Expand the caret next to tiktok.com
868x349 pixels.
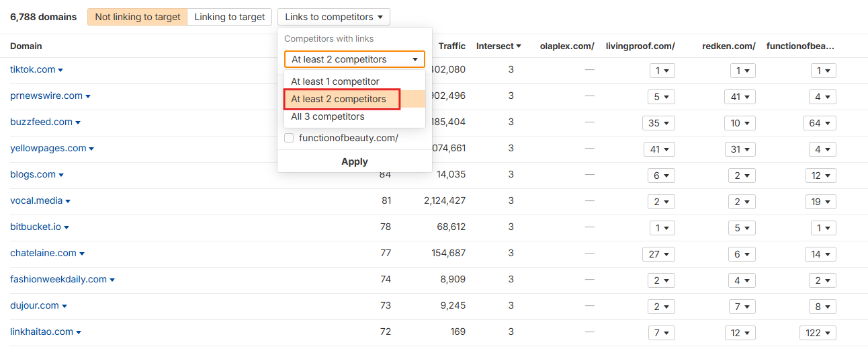point(60,70)
